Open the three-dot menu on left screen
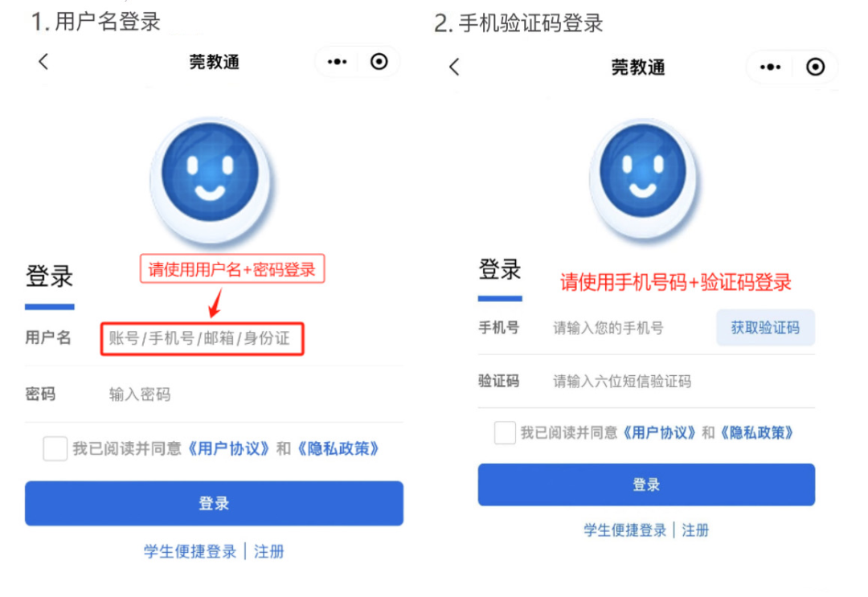 (x=337, y=61)
